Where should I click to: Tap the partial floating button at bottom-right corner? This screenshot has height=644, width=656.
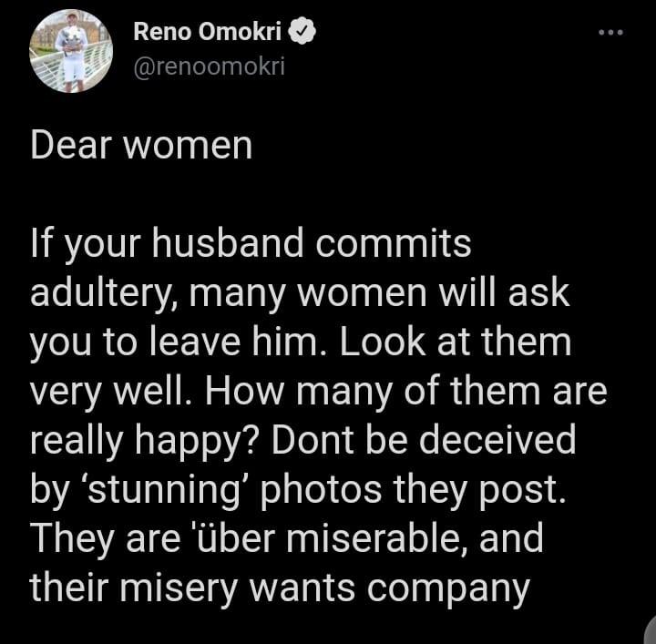point(650,630)
